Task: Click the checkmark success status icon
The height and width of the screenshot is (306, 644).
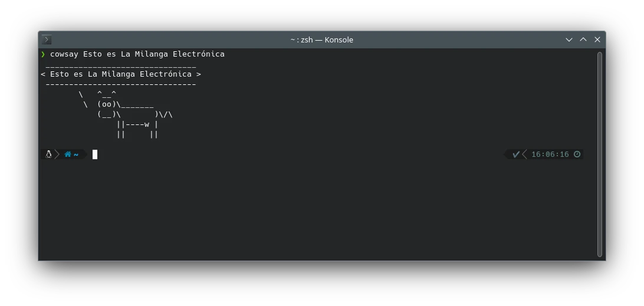Action: pos(516,154)
